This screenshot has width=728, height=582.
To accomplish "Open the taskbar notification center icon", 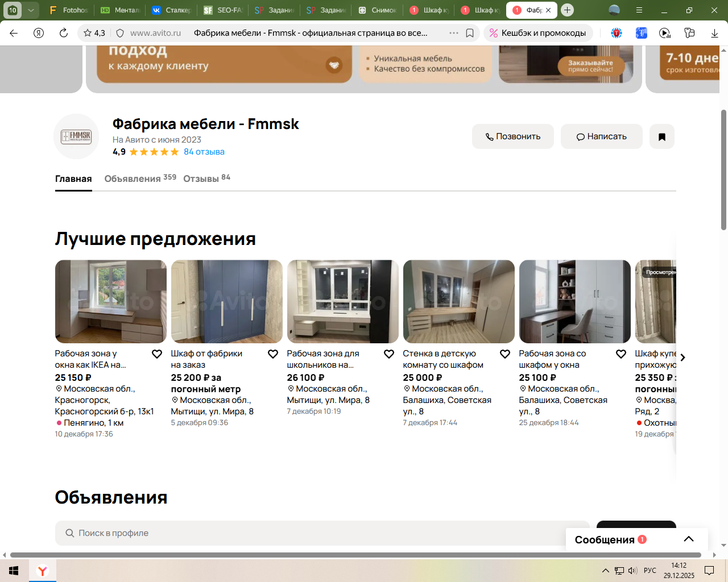I will pos(709,571).
